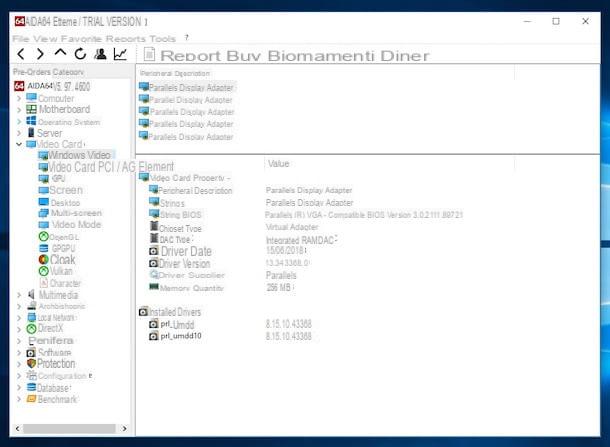
Task: Open the Vulkan tree item
Action: click(x=55, y=271)
